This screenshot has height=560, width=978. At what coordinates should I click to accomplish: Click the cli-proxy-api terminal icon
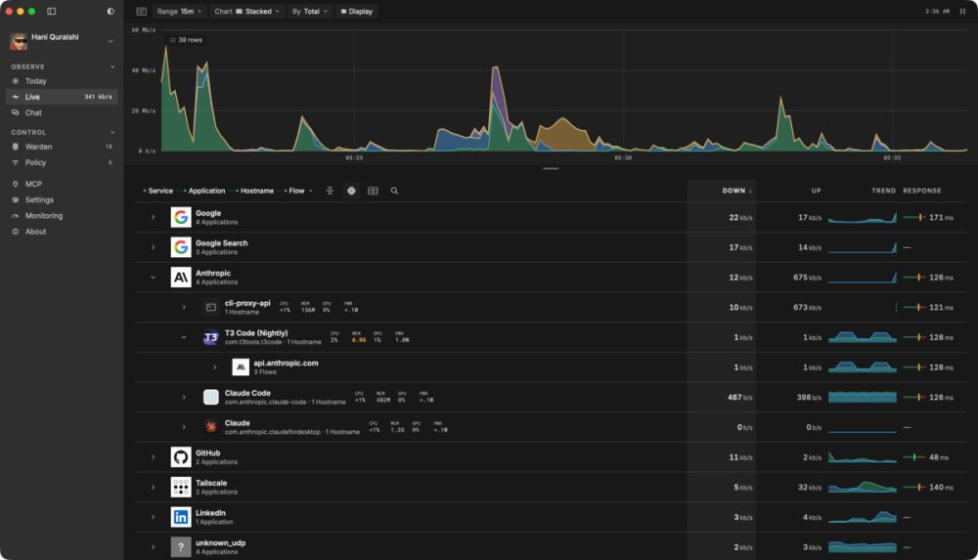click(211, 308)
